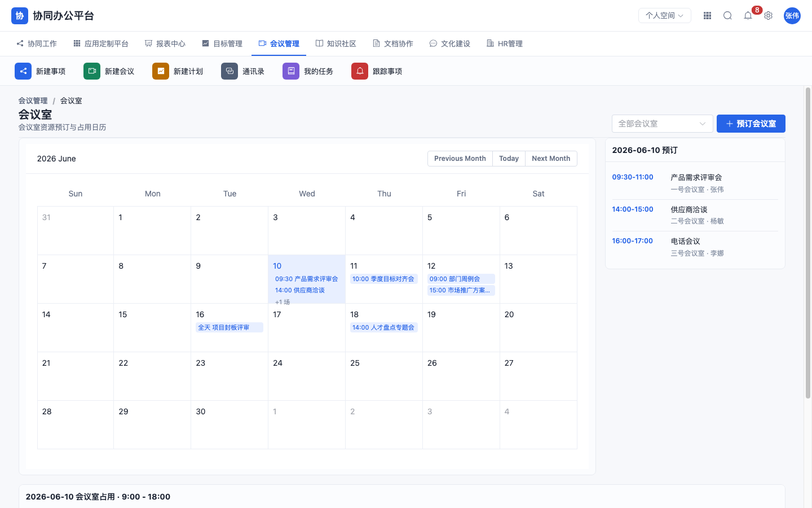812x508 pixels.
Task: Click the green 新建会议 camera icon
Action: click(x=92, y=71)
